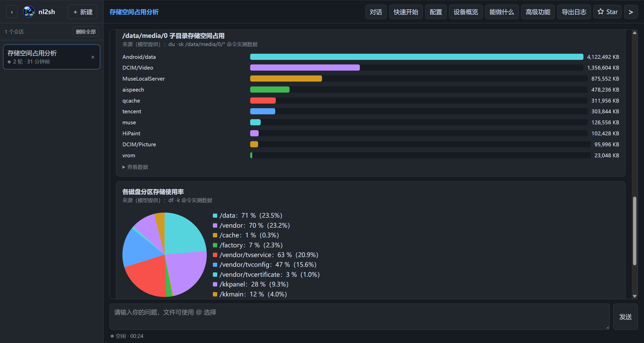Expand more header options with > arrow

point(631,12)
